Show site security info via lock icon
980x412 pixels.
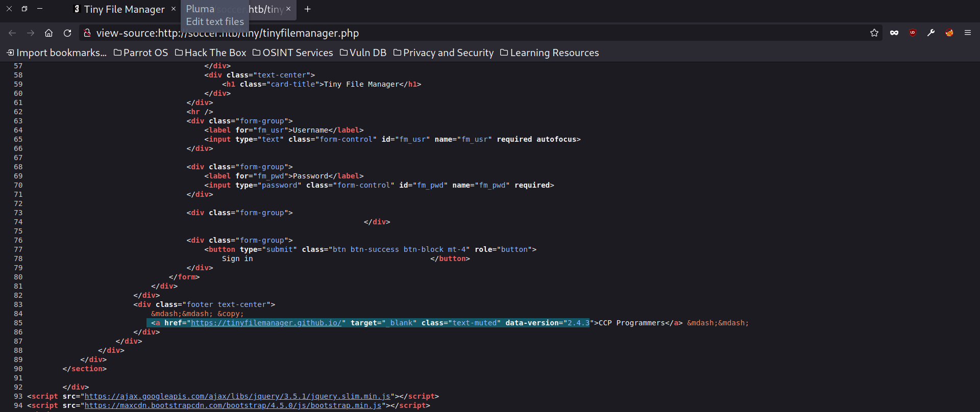(87, 33)
